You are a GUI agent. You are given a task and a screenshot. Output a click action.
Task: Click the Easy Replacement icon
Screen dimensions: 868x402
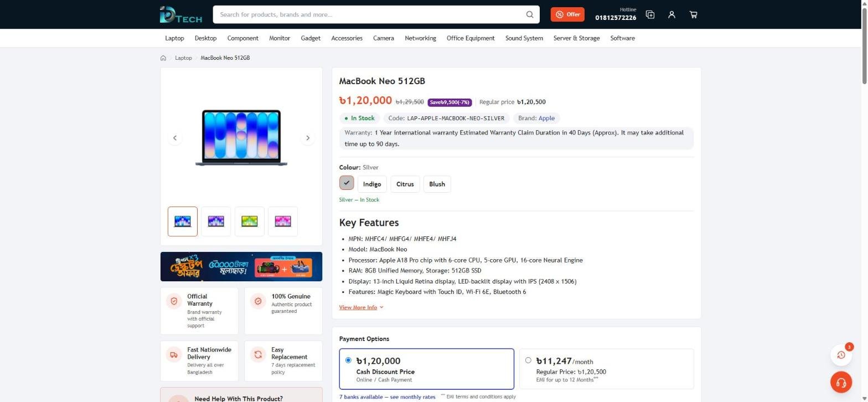tap(258, 355)
